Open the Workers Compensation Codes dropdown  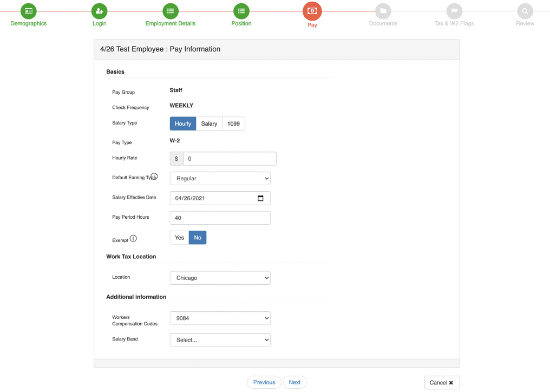[220, 318]
